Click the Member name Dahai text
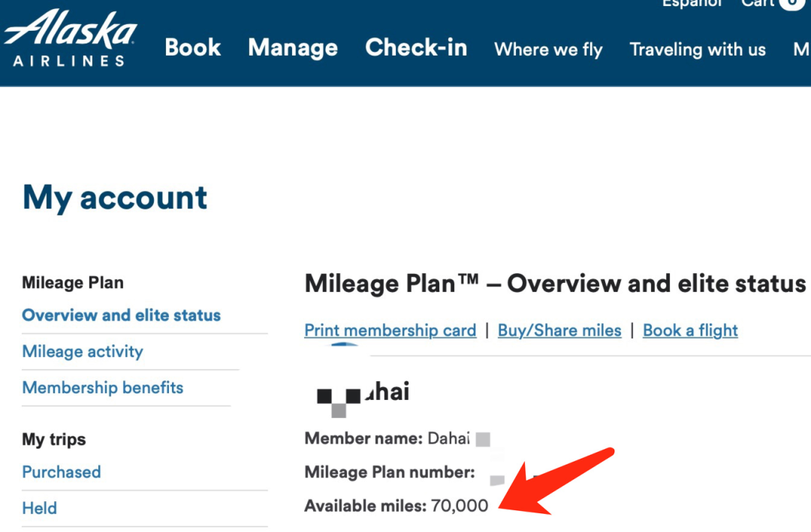This screenshot has width=811, height=532. [x=387, y=438]
